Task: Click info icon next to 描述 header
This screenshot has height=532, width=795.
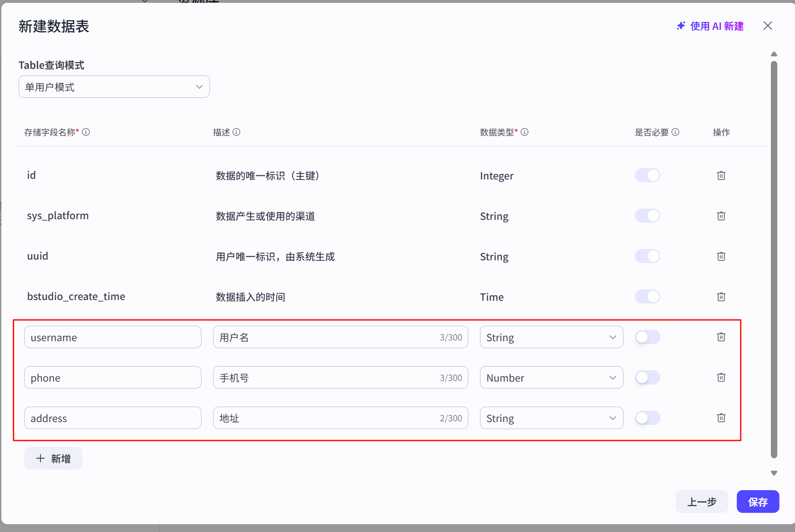Action: (236, 132)
